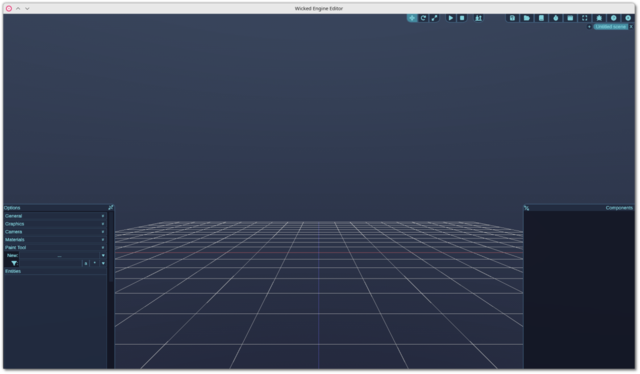Select the Rotate gizmo tool
Image resolution: width=640 pixels, height=374 pixels.
pyautogui.click(x=423, y=18)
